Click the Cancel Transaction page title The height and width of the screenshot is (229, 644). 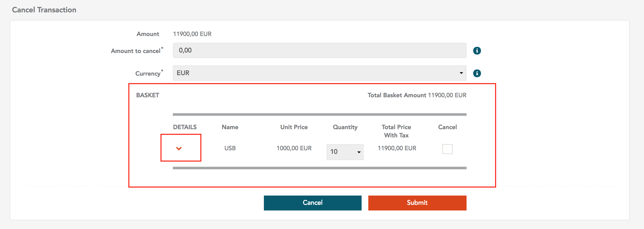(x=44, y=10)
